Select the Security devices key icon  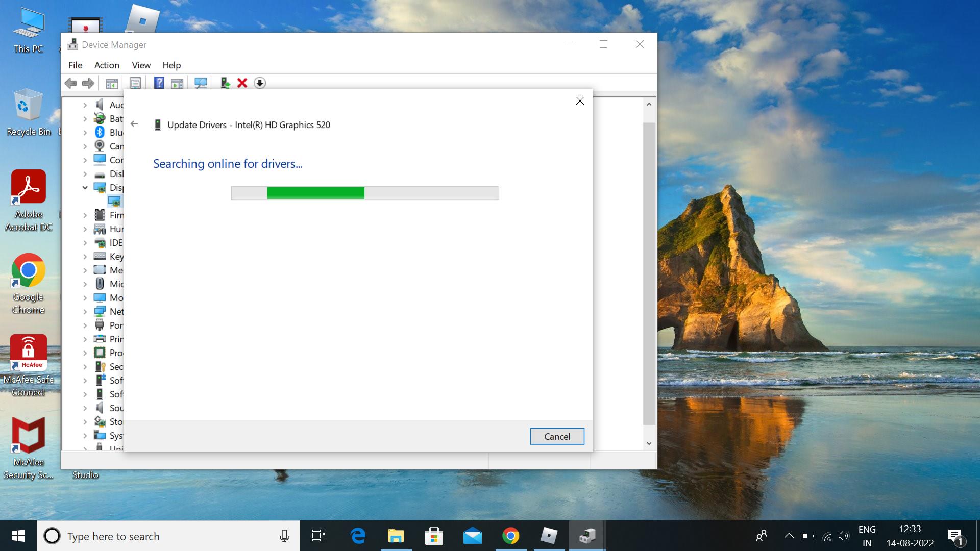click(x=100, y=366)
